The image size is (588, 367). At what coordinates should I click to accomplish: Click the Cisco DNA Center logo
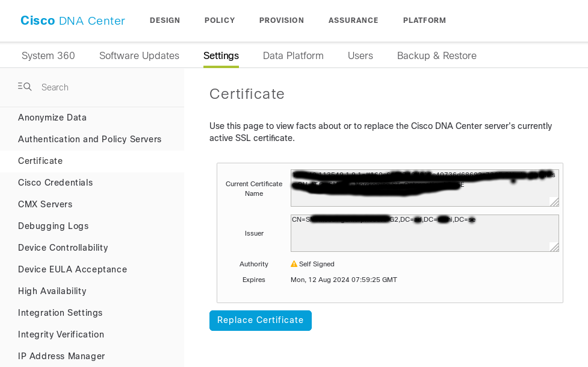(72, 20)
